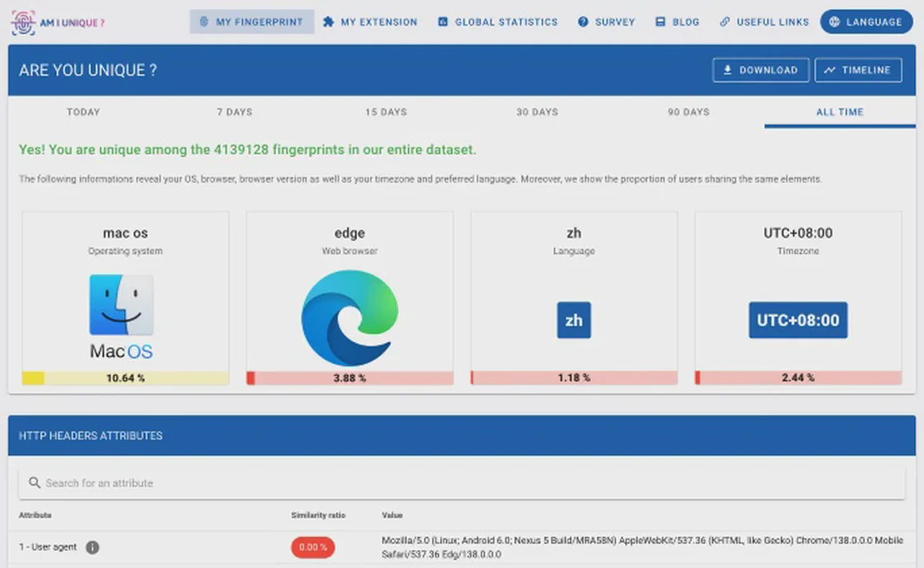Go to My Extension page
Viewport: 924px width, 568px height.
click(x=370, y=22)
